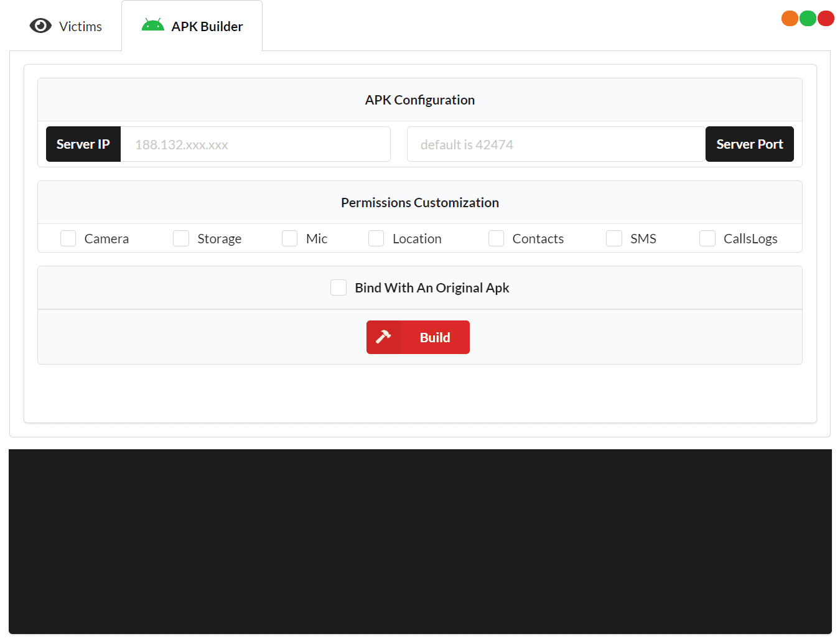840x644 pixels.
Task: Click the default is 42474 port field
Action: click(556, 144)
